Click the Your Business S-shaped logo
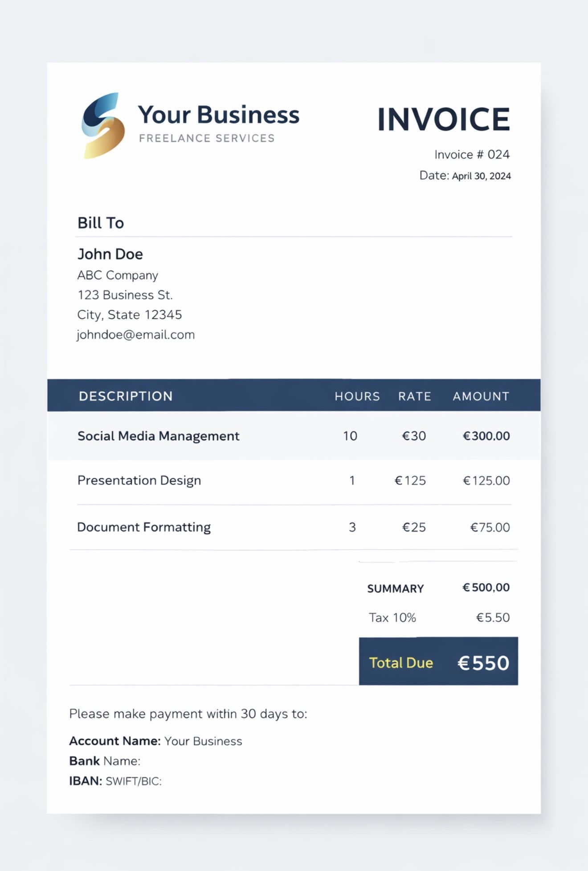Screen dimensions: 588x871 103,125
